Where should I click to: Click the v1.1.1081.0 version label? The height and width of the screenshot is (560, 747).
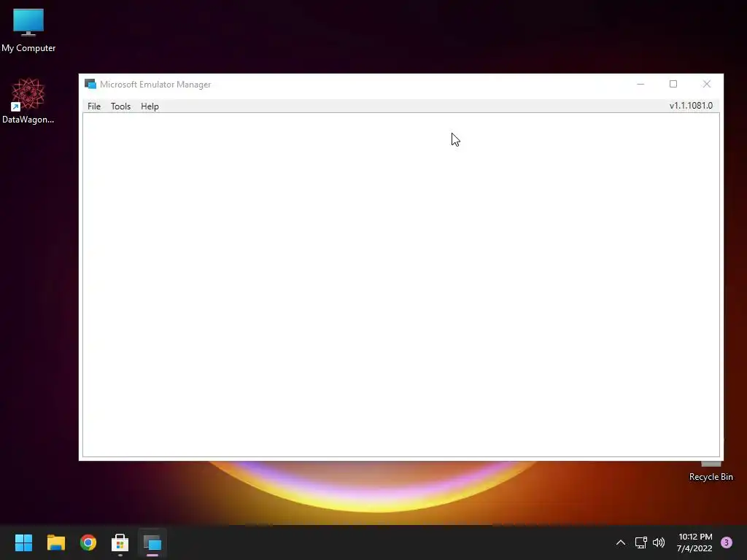pyautogui.click(x=691, y=106)
